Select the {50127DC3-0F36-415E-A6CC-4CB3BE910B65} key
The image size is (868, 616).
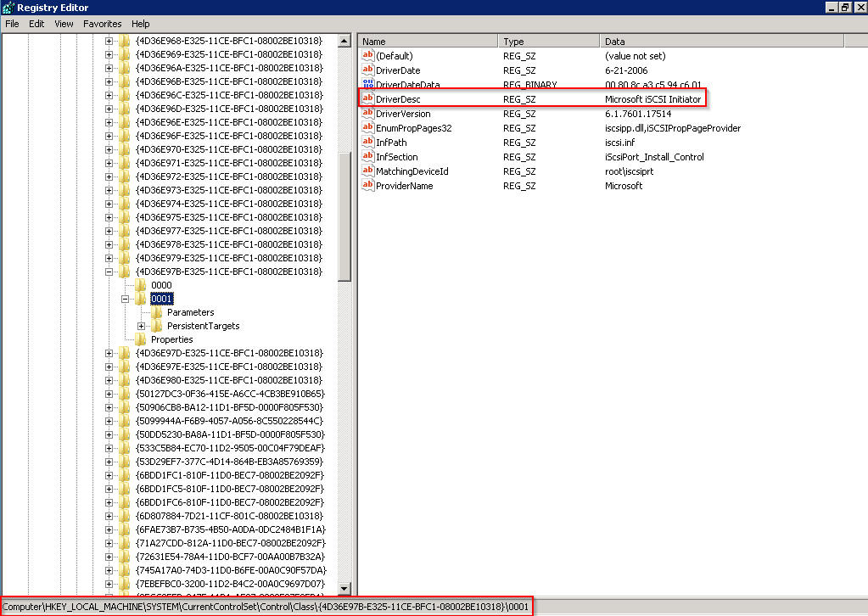coord(229,394)
